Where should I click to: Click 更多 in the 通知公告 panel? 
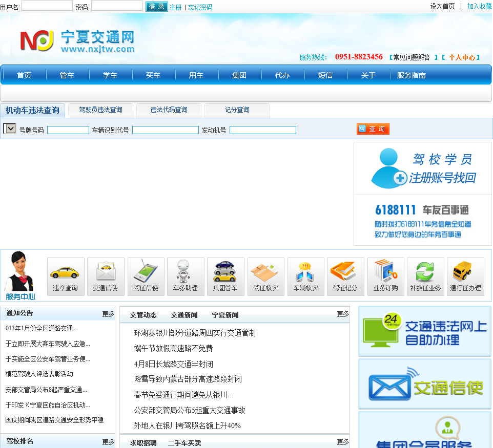tap(108, 314)
